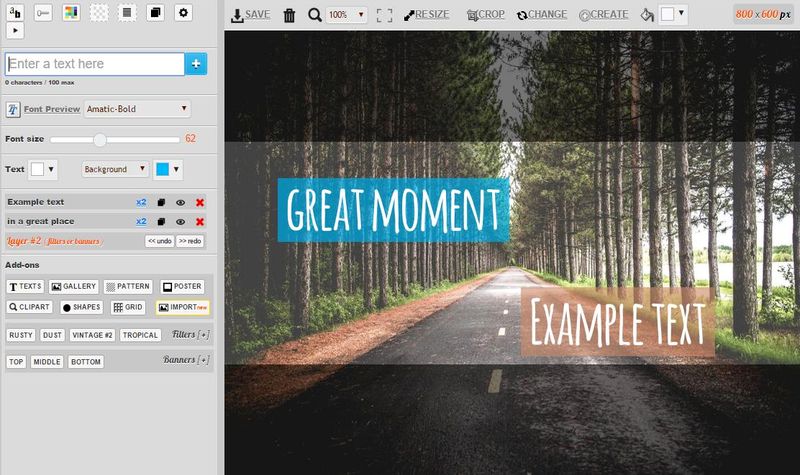Open the SHAPES add-on
800x475 pixels.
pyautogui.click(x=82, y=307)
